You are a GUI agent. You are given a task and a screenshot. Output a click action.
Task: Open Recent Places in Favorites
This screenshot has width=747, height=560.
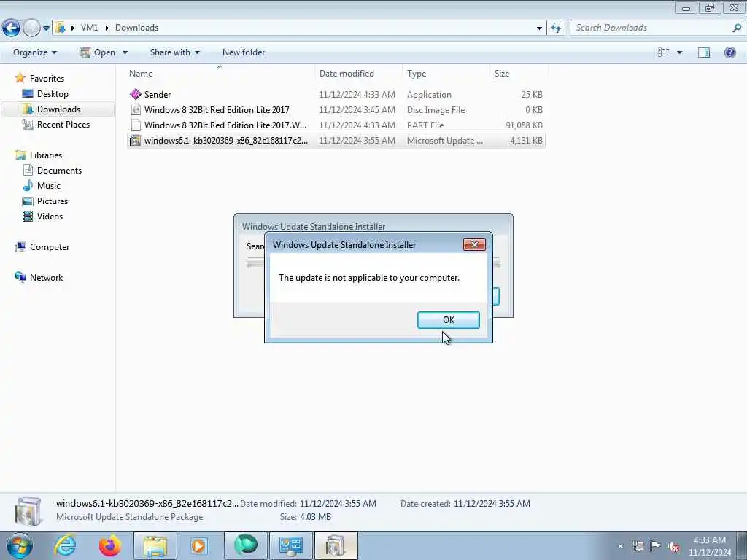click(x=63, y=124)
